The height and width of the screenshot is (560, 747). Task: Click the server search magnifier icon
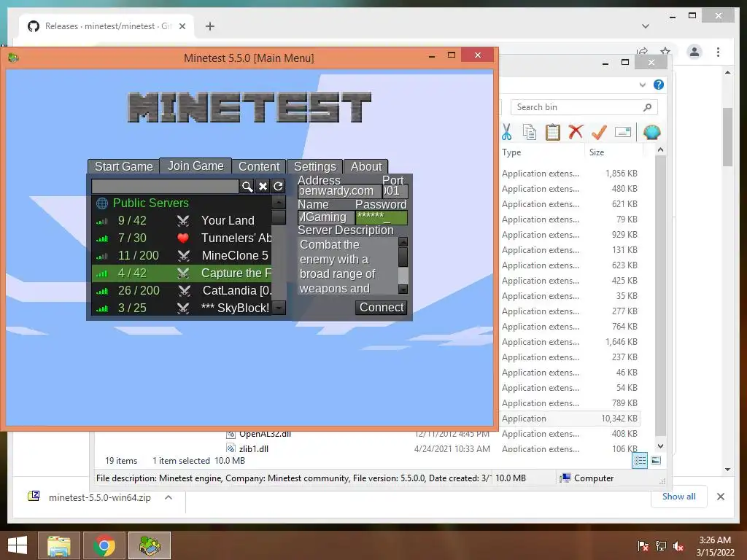coord(247,186)
